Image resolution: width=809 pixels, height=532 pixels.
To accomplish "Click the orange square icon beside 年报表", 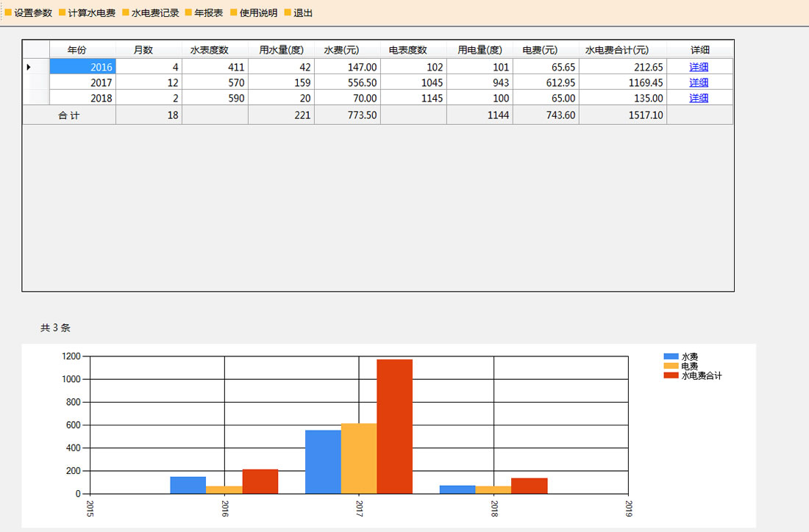I will [x=188, y=12].
